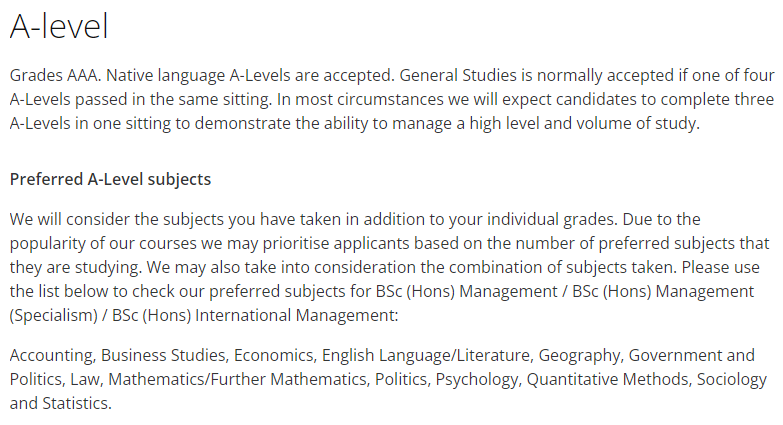783x425 pixels.
Task: Click the word "Accounting" in subjects list
Action: point(51,355)
